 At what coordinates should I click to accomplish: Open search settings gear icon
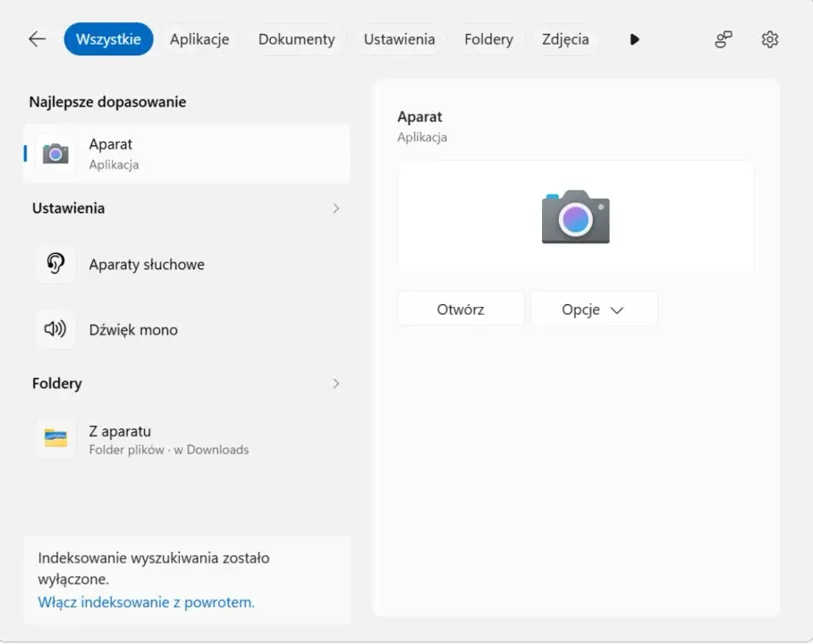click(x=770, y=39)
